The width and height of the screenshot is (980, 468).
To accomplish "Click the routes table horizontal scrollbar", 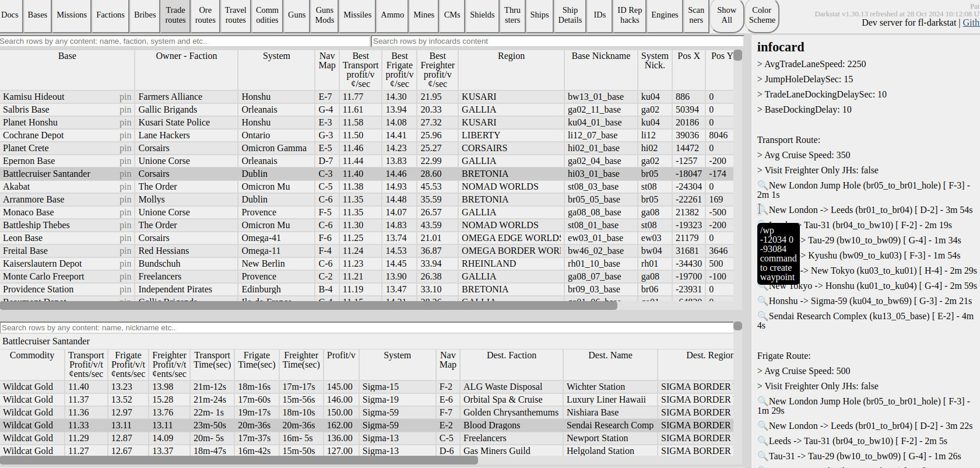I will (x=239, y=460).
